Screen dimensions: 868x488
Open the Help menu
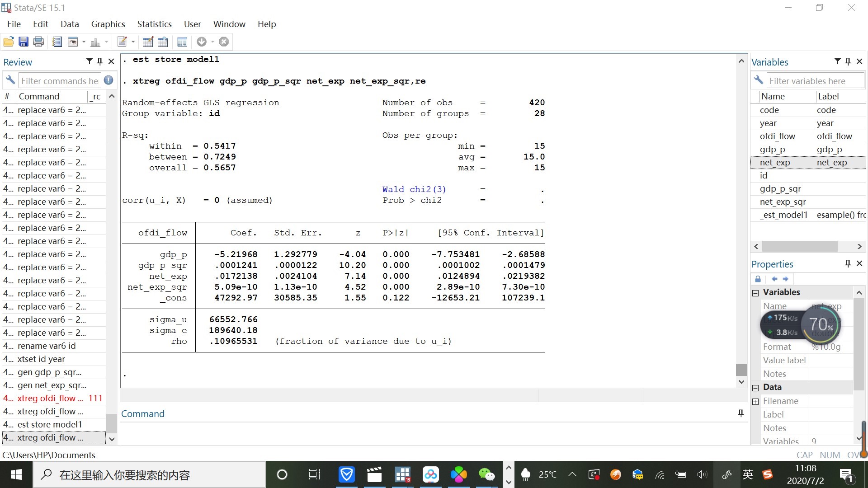(x=267, y=24)
